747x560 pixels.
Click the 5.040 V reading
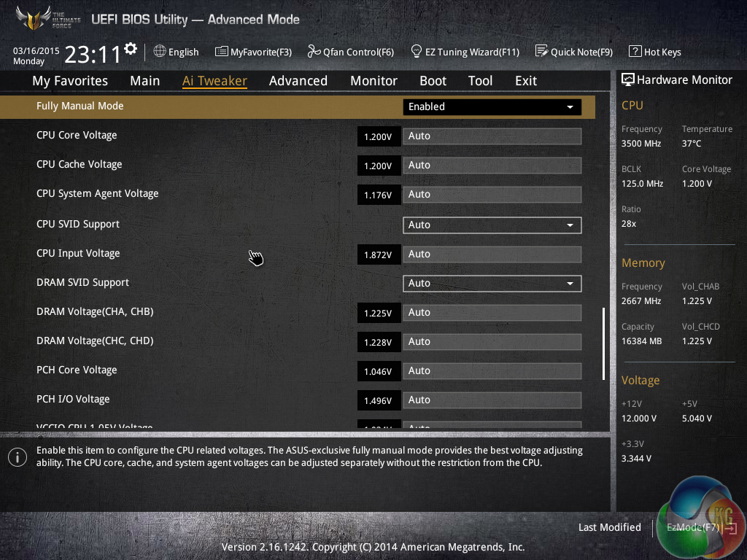pyautogui.click(x=697, y=418)
